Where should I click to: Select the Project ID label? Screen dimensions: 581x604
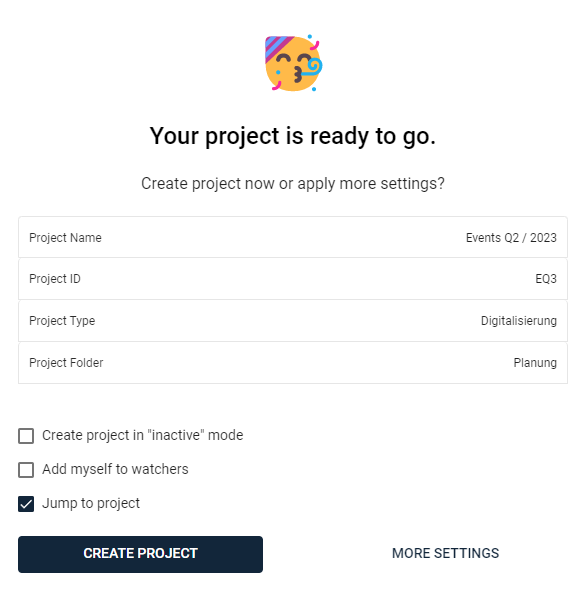point(55,279)
